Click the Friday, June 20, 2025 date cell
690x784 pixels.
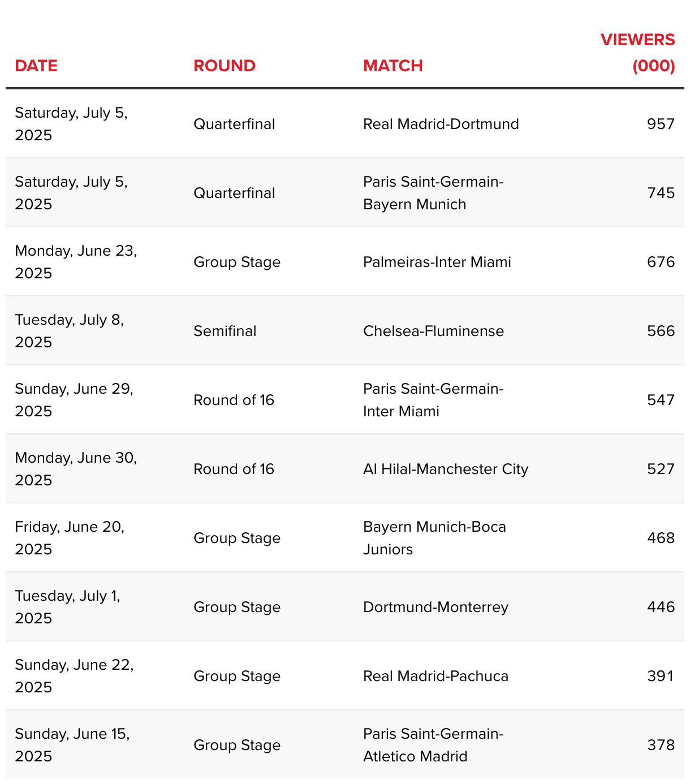70,538
